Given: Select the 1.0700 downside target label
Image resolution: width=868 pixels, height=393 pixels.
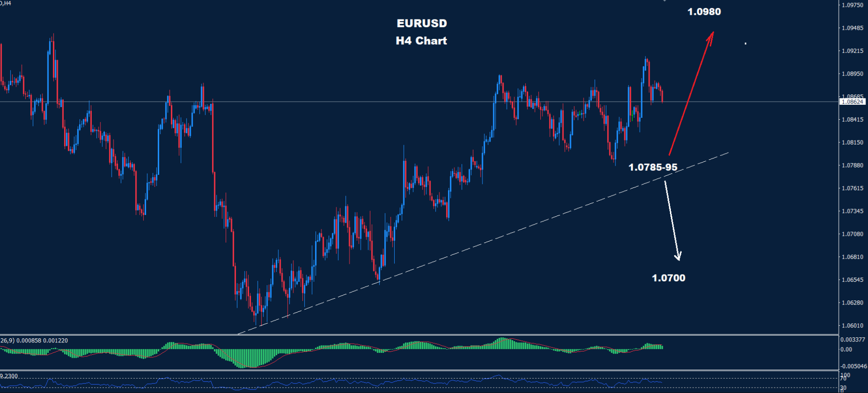Looking at the screenshot, I should [668, 278].
